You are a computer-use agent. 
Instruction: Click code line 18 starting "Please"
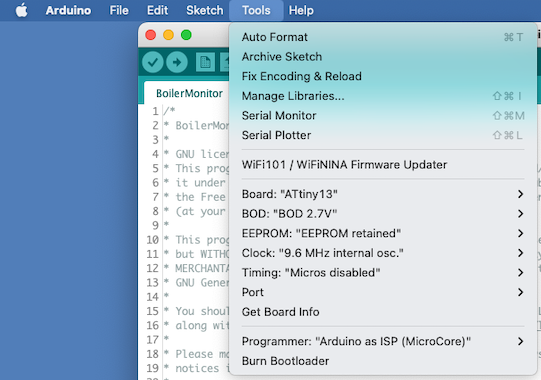click(x=196, y=354)
